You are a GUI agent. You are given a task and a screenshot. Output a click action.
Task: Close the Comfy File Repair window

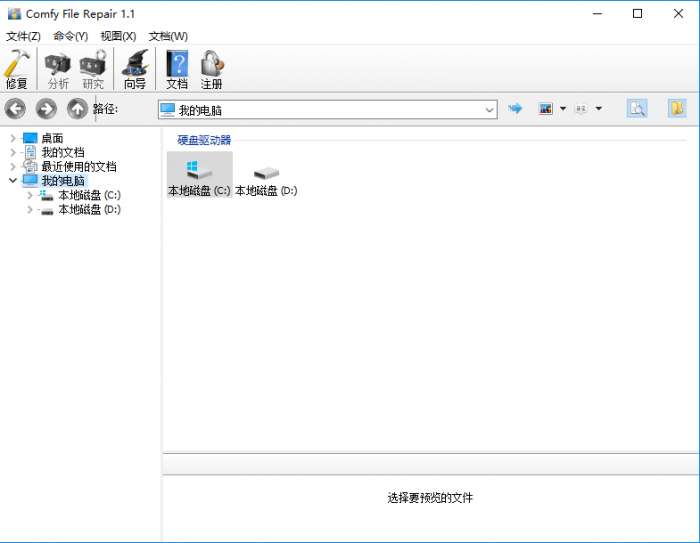[x=678, y=14]
